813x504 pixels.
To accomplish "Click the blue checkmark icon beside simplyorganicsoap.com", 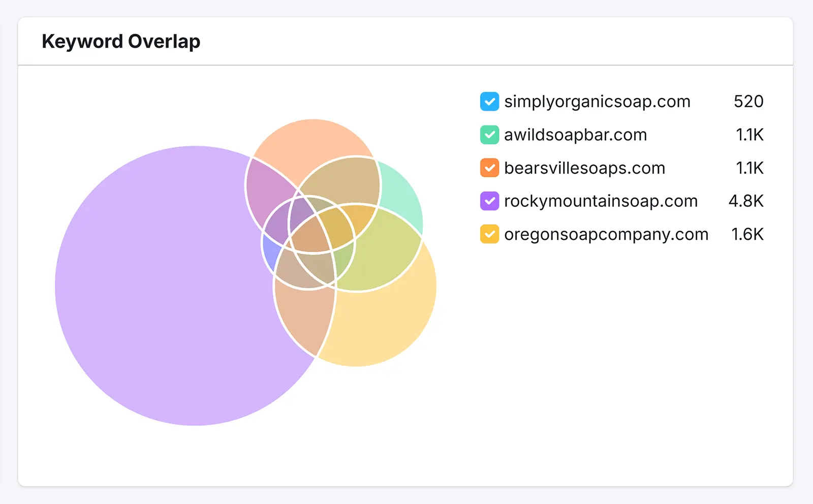I will coord(489,101).
